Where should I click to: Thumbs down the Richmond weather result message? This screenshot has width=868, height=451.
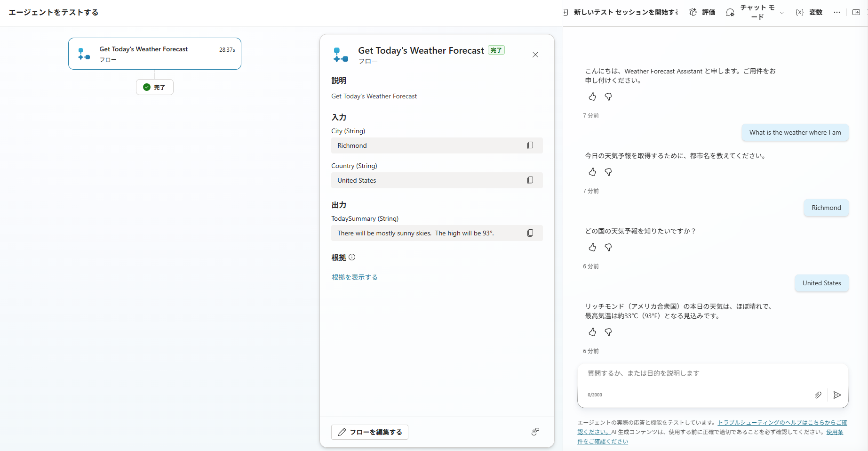[608, 332]
